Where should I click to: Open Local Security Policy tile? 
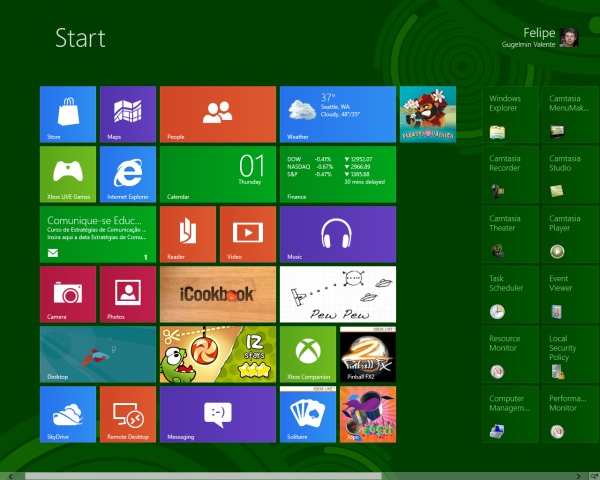pyautogui.click(x=571, y=354)
